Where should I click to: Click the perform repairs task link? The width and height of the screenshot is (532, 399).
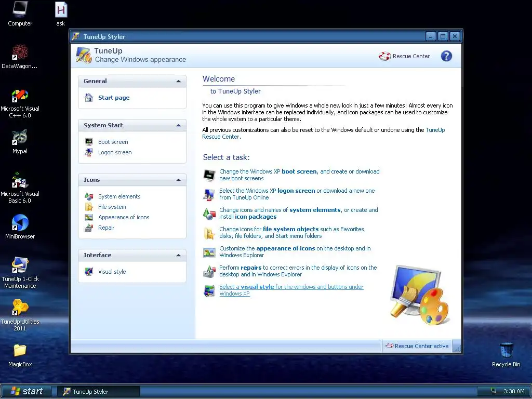pyautogui.click(x=298, y=271)
